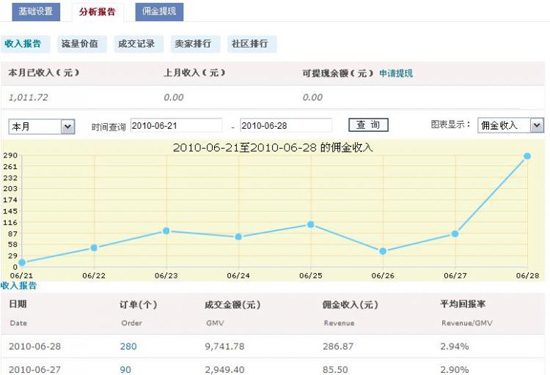Select the 06/28 peak data point
This screenshot has width=550, height=375.
point(527,156)
